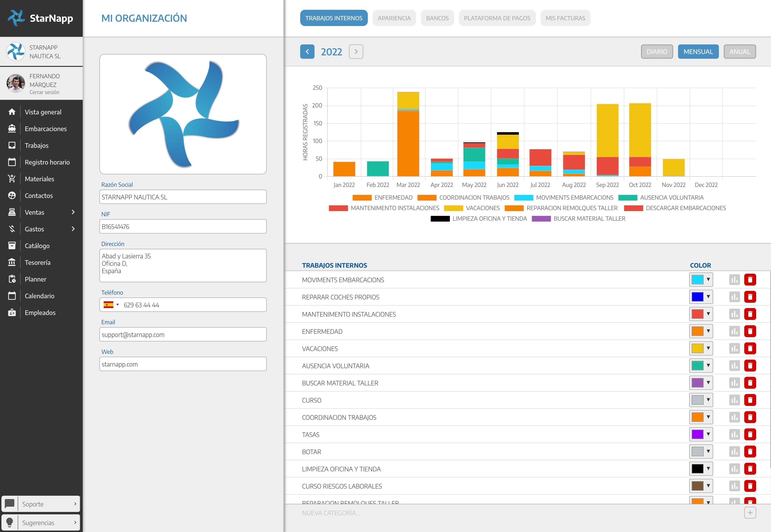Click the CURSO RIESGOS LABORALES brown swatch
The image size is (771, 532).
697,486
